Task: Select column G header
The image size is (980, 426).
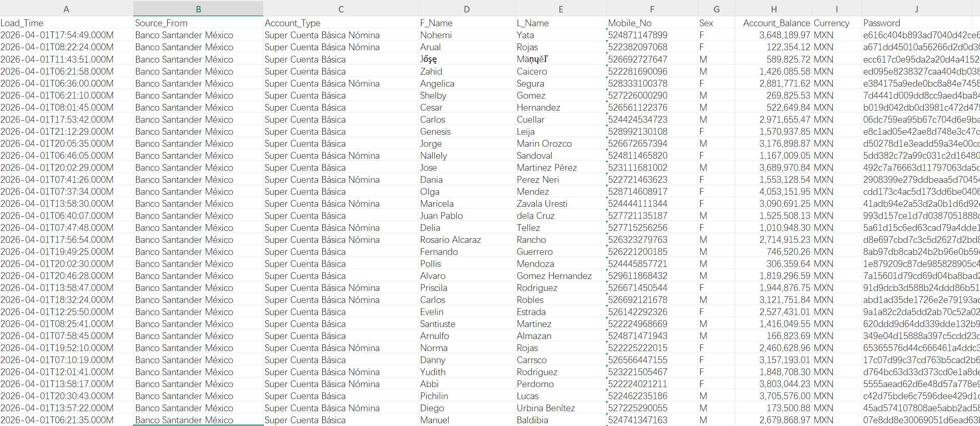Action: (x=716, y=9)
